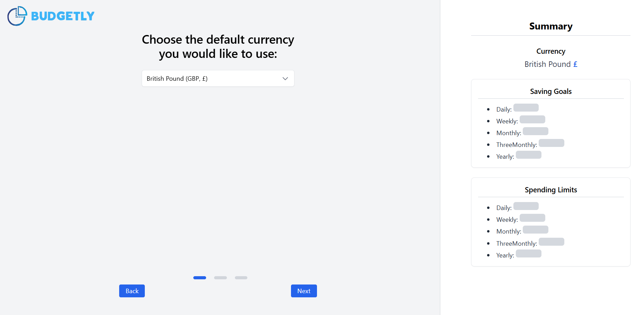This screenshot has width=644, height=315.
Task: Click the chevron arrow in currency selector
Action: (x=285, y=79)
